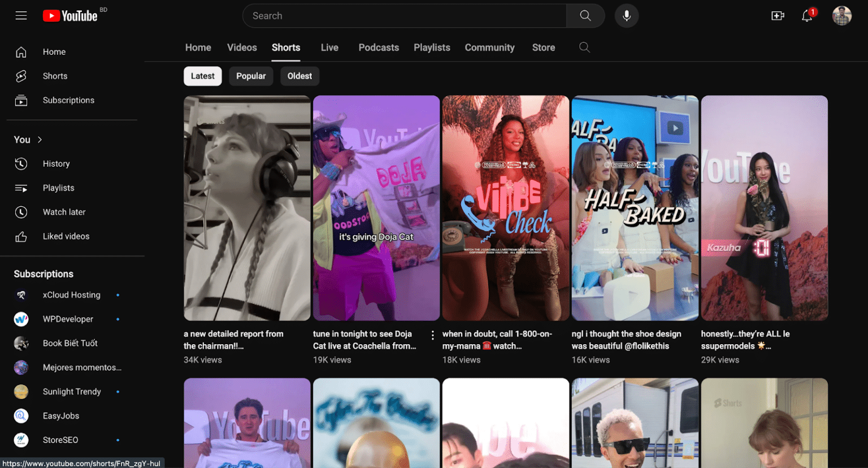Open the Create video icon
The image size is (868, 468).
point(778,16)
